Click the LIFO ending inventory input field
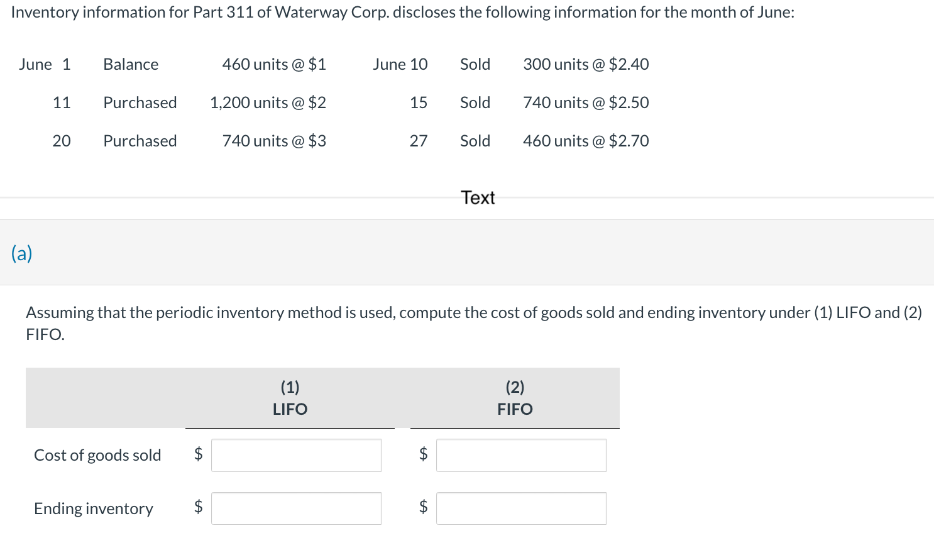The width and height of the screenshot is (934, 560). click(295, 508)
